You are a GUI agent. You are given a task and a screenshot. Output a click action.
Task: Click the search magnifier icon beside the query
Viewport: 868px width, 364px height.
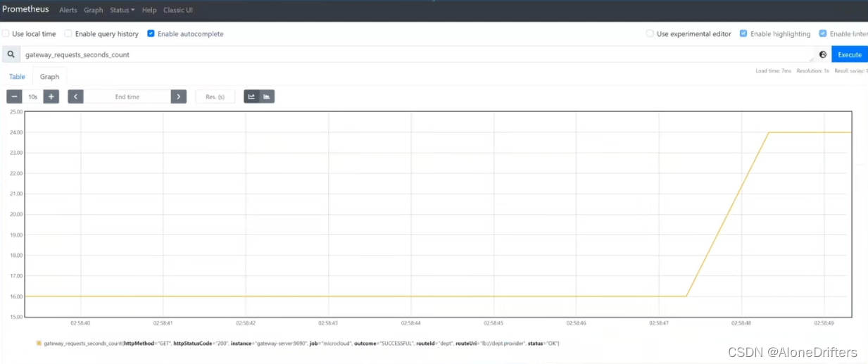pos(11,54)
